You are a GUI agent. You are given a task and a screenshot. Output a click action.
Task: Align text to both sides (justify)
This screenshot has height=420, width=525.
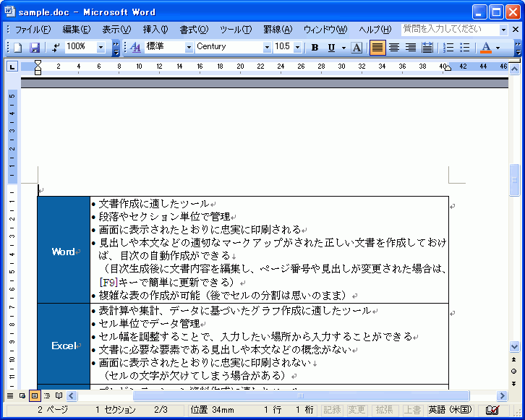377,48
